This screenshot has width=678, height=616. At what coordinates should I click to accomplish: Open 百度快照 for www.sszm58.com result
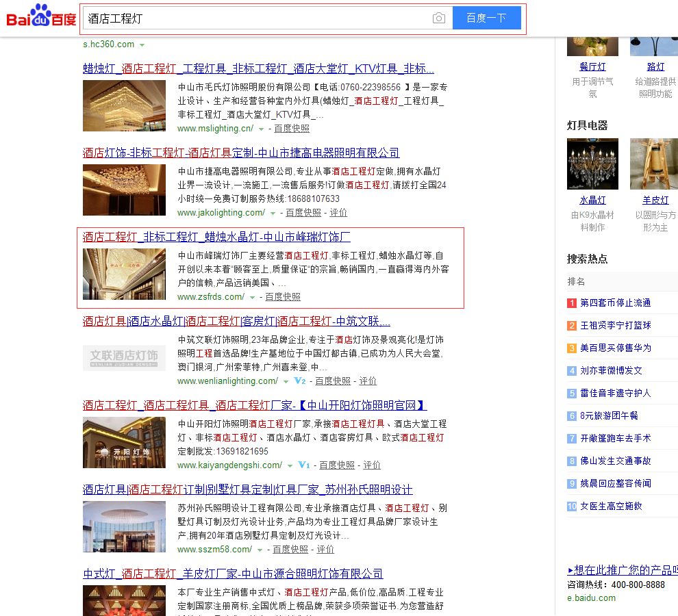click(290, 549)
